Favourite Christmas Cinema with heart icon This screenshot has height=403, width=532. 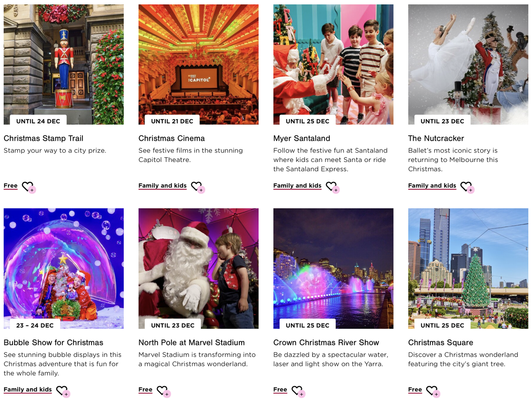coord(197,187)
